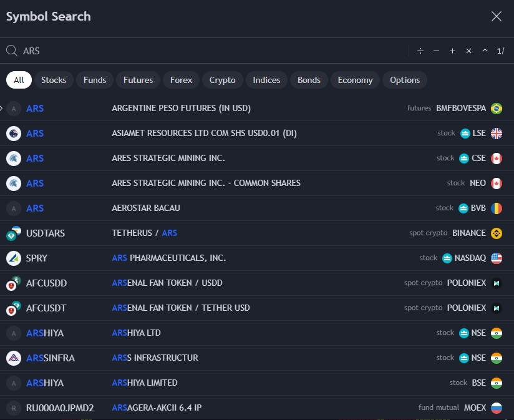Click the caret power operator icon
The image size is (514, 420).
(x=485, y=51)
